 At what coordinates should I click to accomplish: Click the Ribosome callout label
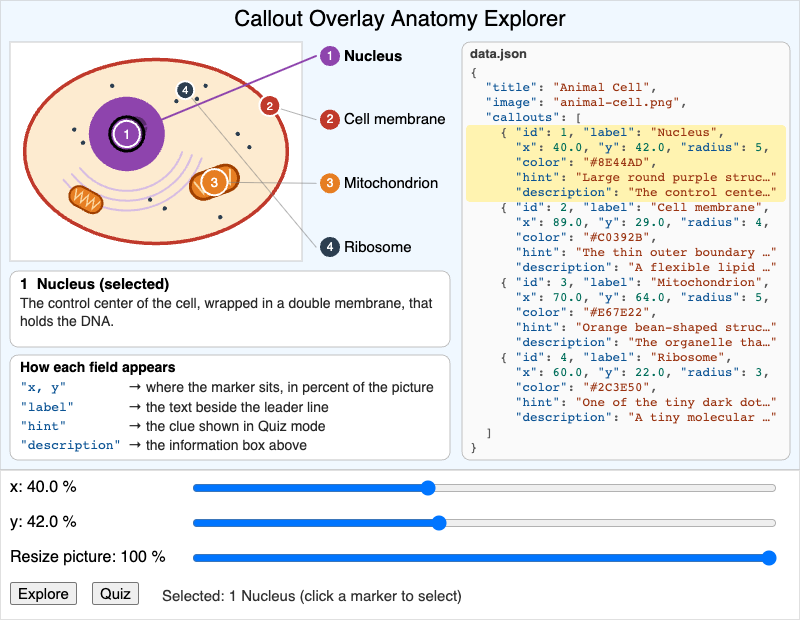pyautogui.click(x=378, y=247)
